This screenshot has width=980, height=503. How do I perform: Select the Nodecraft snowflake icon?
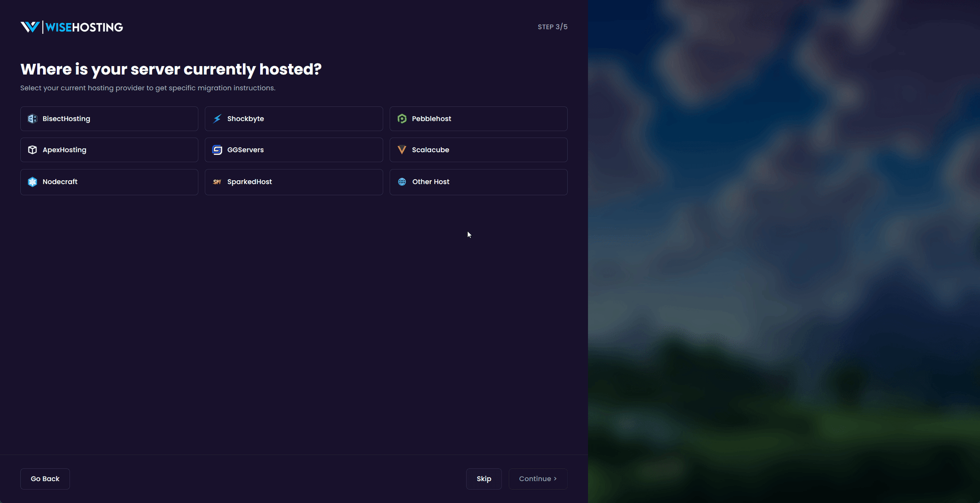[32, 182]
